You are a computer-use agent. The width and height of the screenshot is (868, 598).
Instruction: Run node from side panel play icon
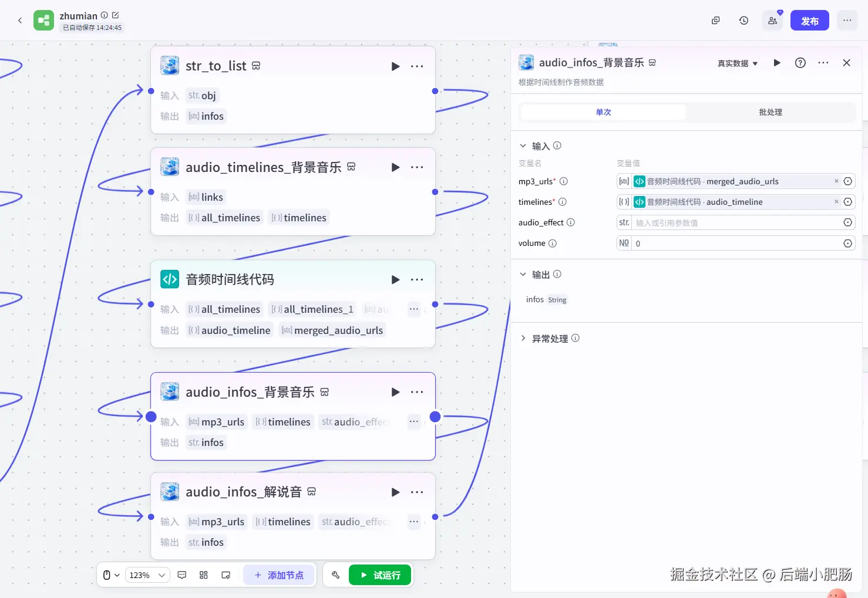[777, 63]
